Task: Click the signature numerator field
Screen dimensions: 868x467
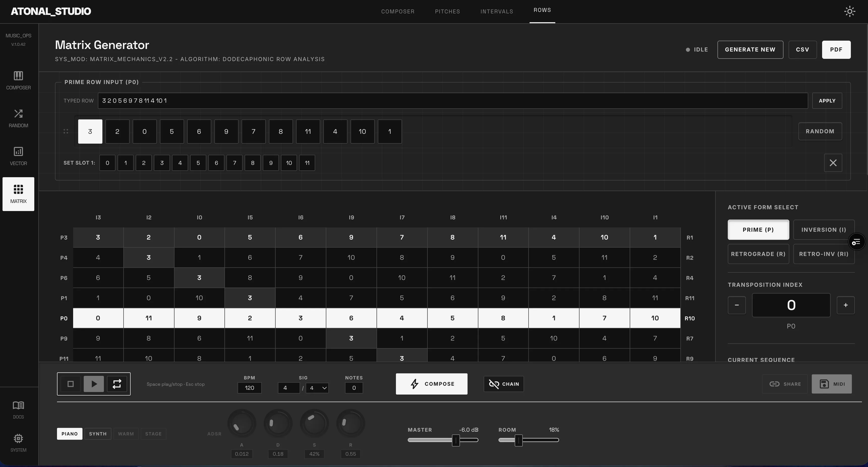Action: coord(288,388)
